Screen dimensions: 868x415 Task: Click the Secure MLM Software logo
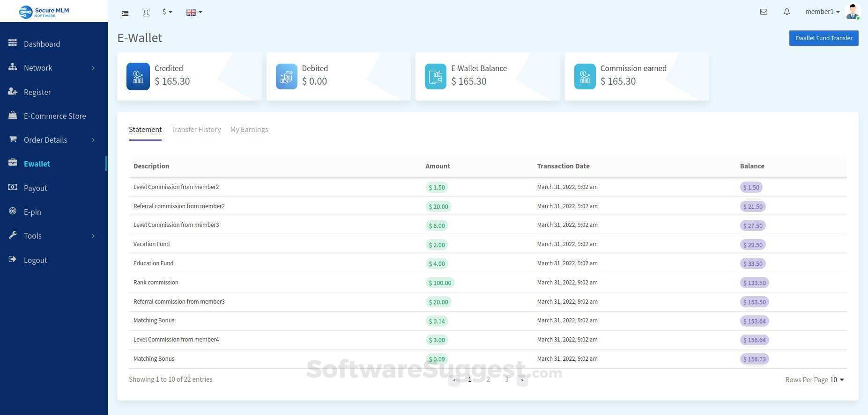pyautogui.click(x=44, y=11)
